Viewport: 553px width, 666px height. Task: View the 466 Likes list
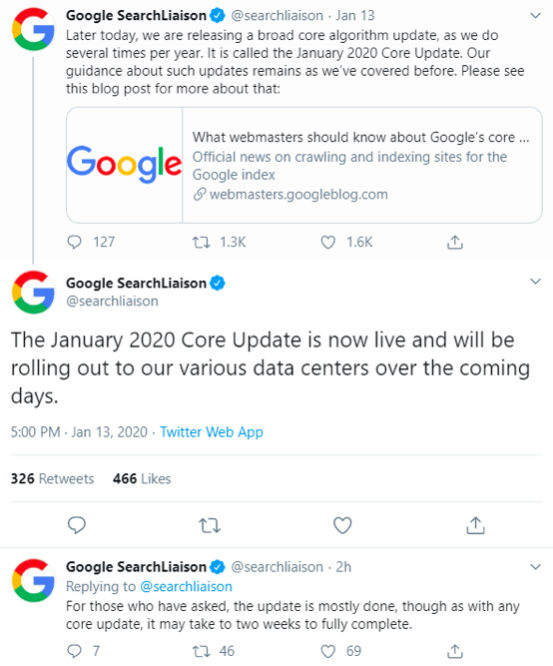[x=142, y=479]
